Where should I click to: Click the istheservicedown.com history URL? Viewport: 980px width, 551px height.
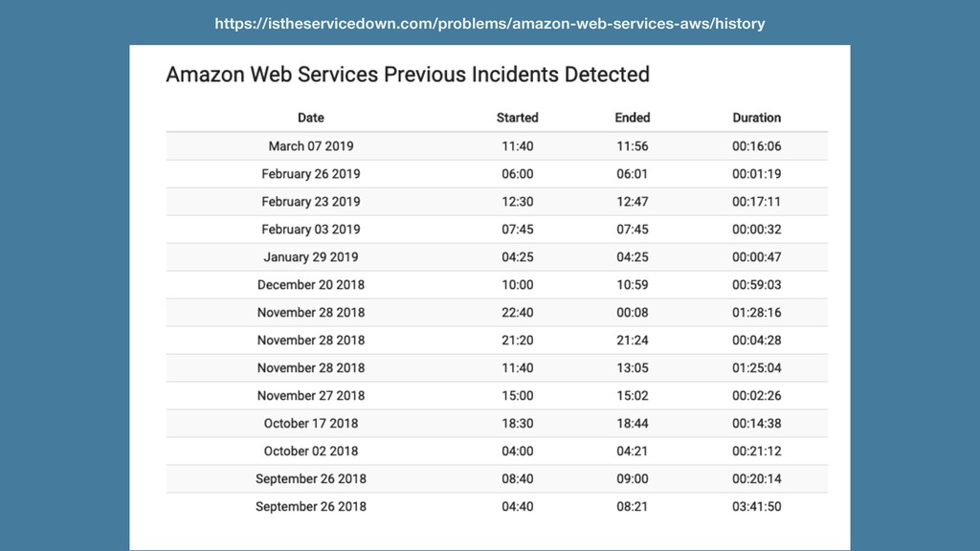coord(489,24)
